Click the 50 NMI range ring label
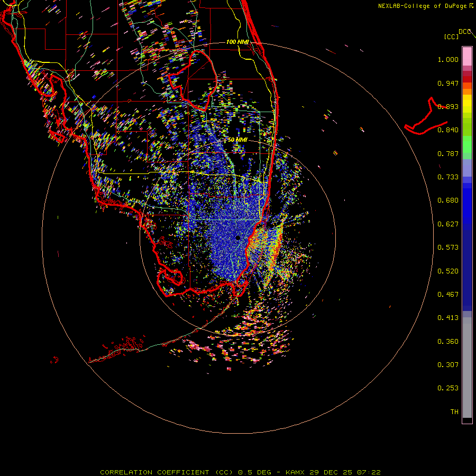 coord(237,140)
